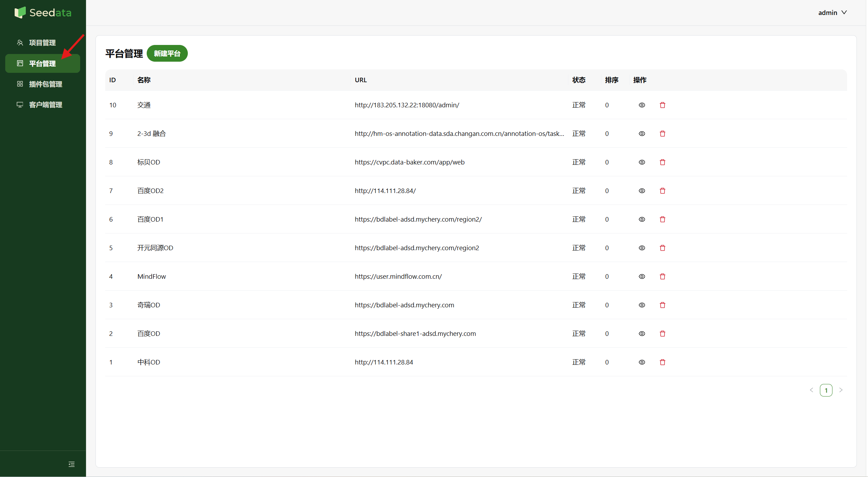Viewport: 868px width, 477px height.
Task: Click URL http://183.205.132.22:18080/admin/
Action: click(x=407, y=105)
